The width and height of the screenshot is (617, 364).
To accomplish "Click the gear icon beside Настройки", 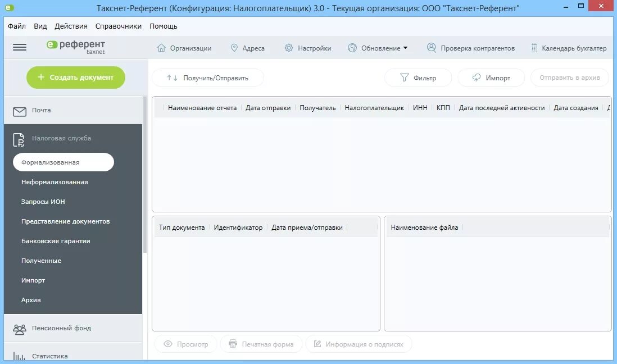I will (x=289, y=48).
